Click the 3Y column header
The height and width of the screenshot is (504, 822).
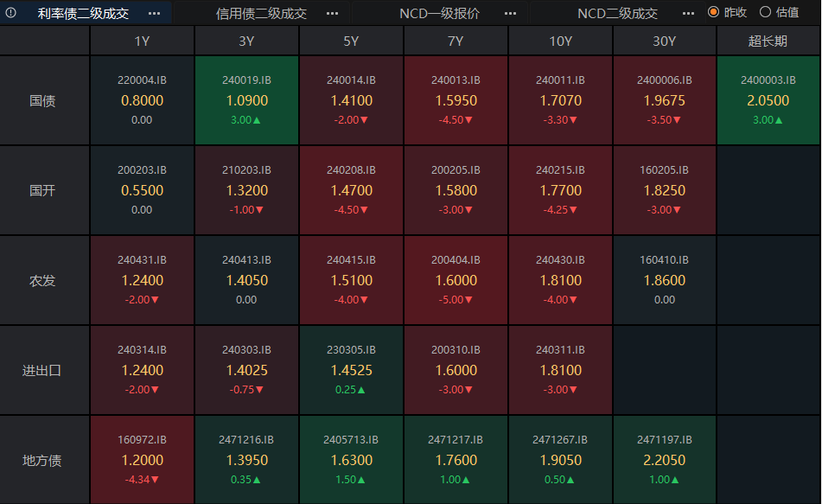[246, 41]
